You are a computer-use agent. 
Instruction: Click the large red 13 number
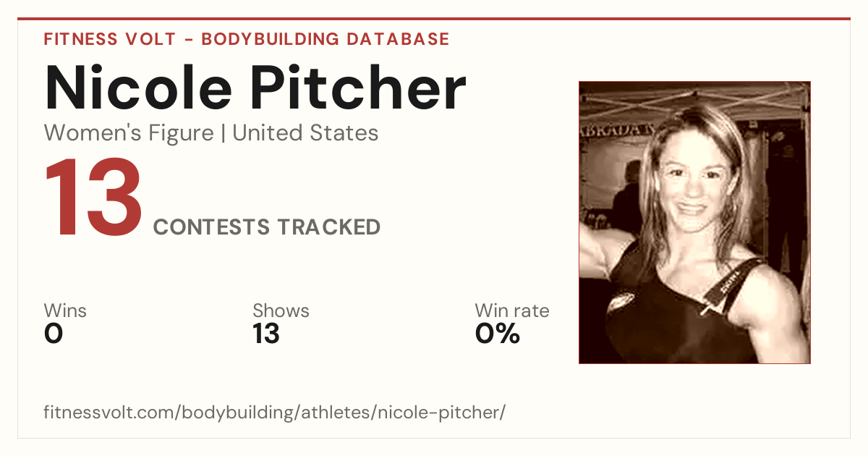[94, 199]
